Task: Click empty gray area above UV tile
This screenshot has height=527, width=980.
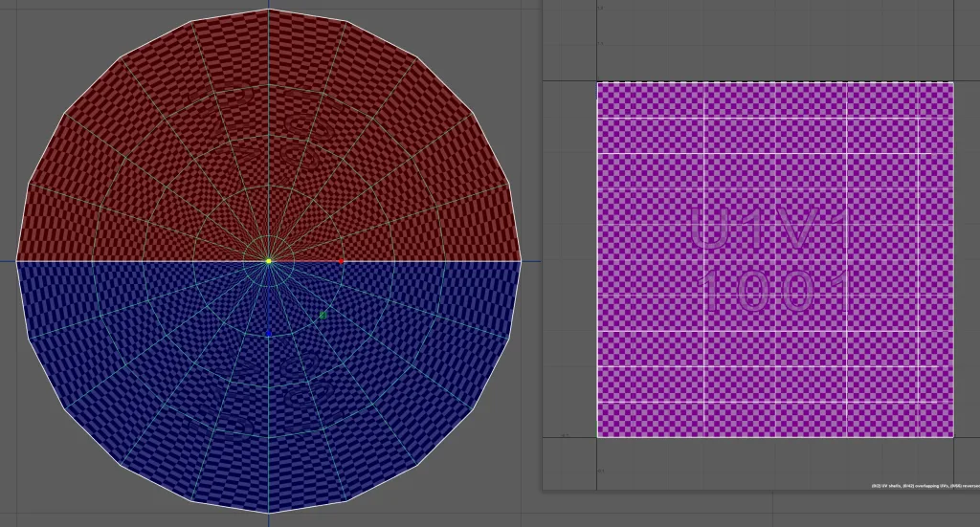Action: pos(766,43)
